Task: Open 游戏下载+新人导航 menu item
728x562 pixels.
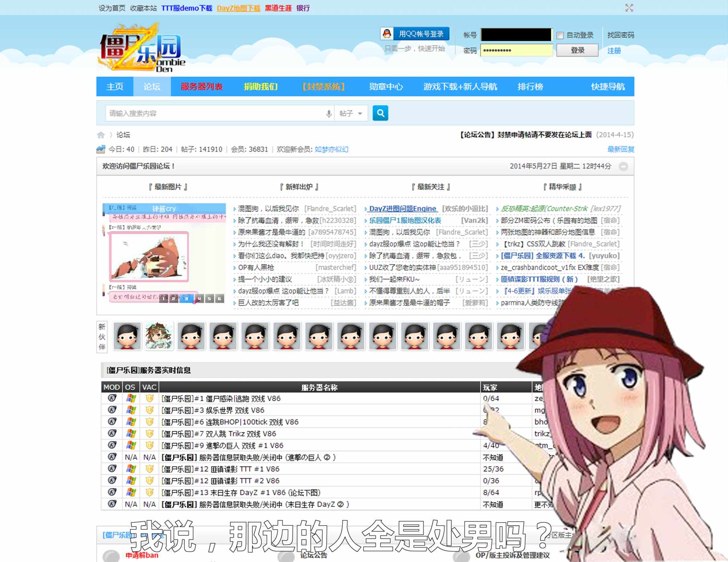Action: (x=460, y=87)
